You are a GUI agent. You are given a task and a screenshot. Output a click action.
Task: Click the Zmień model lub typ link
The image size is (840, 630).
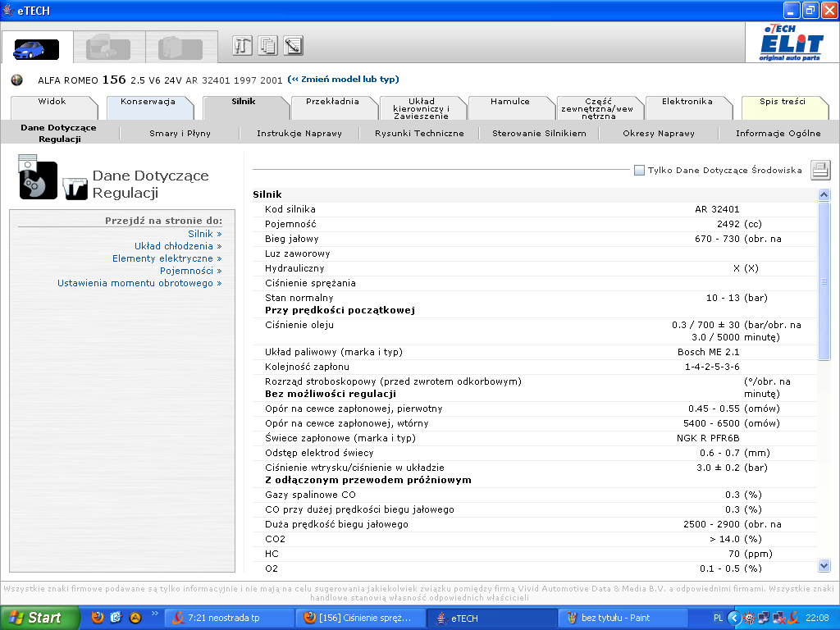pos(343,80)
